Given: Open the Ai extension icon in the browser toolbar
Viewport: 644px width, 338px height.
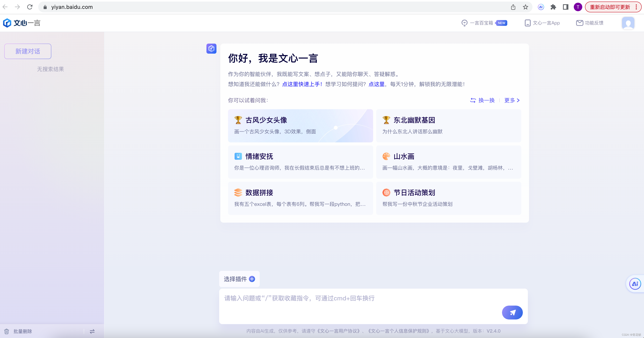Looking at the screenshot, I should pos(541,7).
